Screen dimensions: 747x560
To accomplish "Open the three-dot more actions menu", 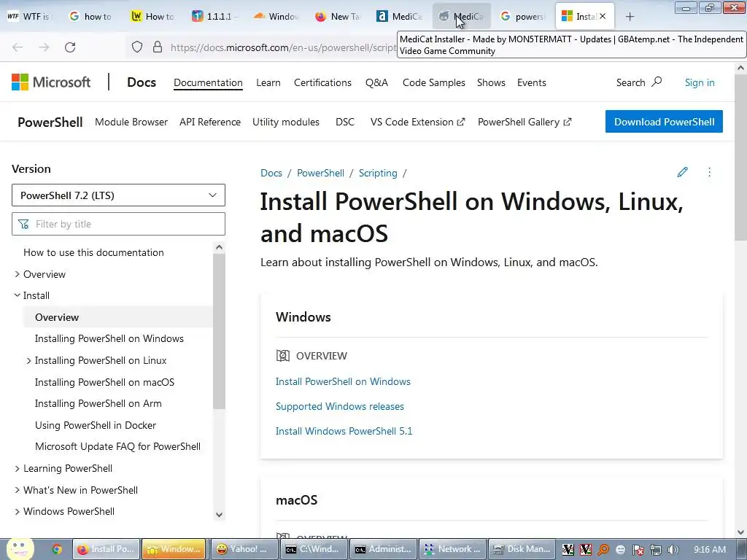I will [709, 172].
